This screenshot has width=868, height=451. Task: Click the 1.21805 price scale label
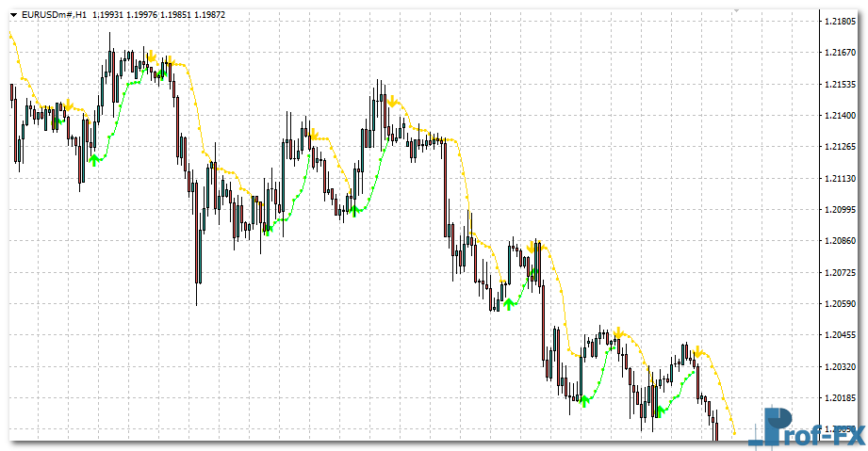839,22
